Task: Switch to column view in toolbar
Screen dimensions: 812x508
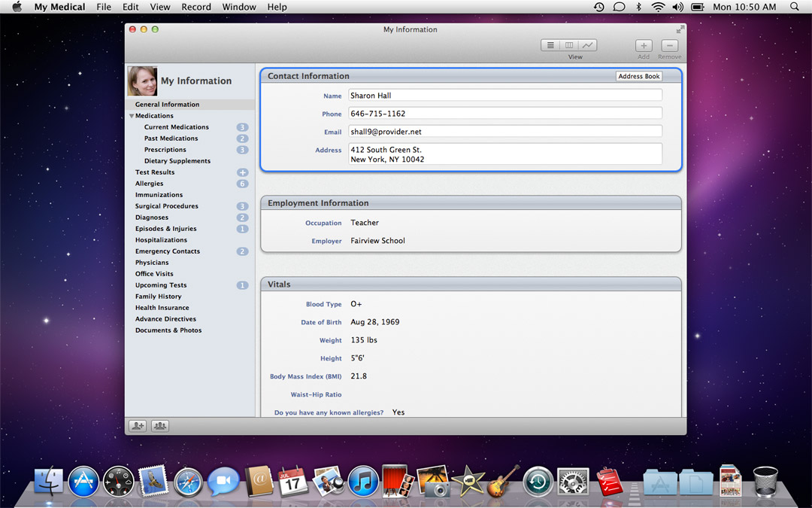Action: [x=569, y=45]
